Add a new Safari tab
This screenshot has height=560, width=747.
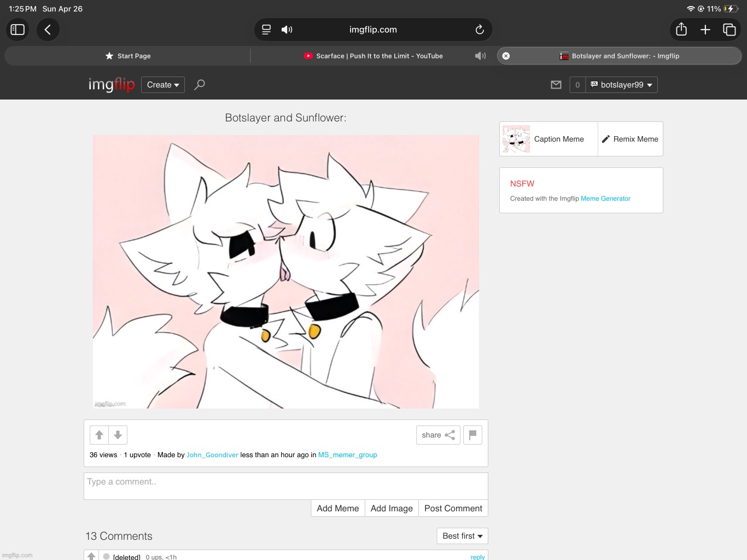point(705,30)
